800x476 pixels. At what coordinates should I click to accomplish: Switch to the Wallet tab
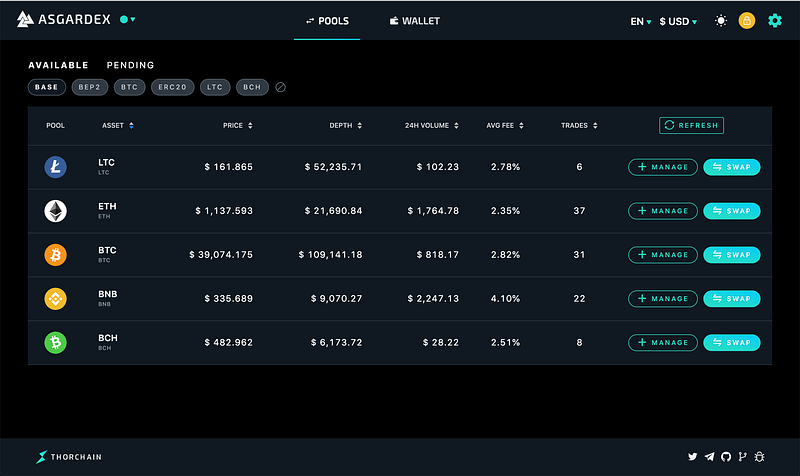point(414,21)
